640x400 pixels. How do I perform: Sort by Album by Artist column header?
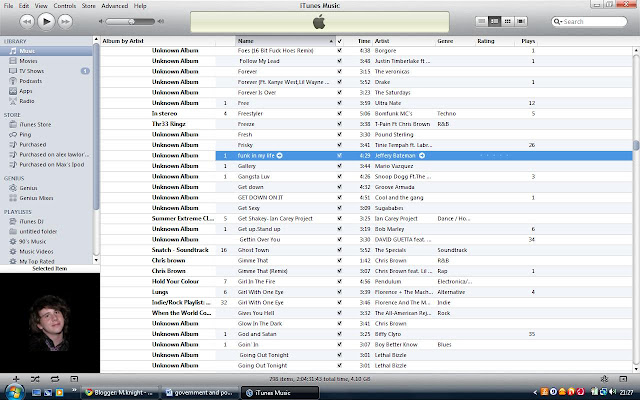tap(158, 41)
